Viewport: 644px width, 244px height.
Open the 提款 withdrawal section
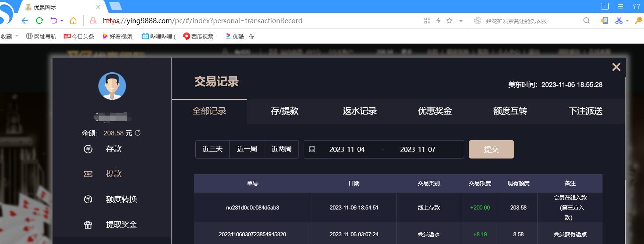coord(113,174)
